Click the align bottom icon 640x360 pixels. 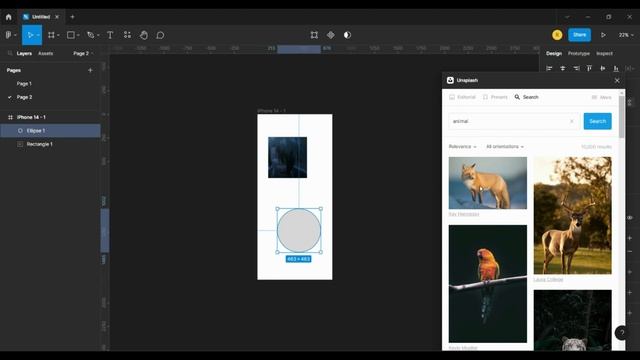point(616,68)
